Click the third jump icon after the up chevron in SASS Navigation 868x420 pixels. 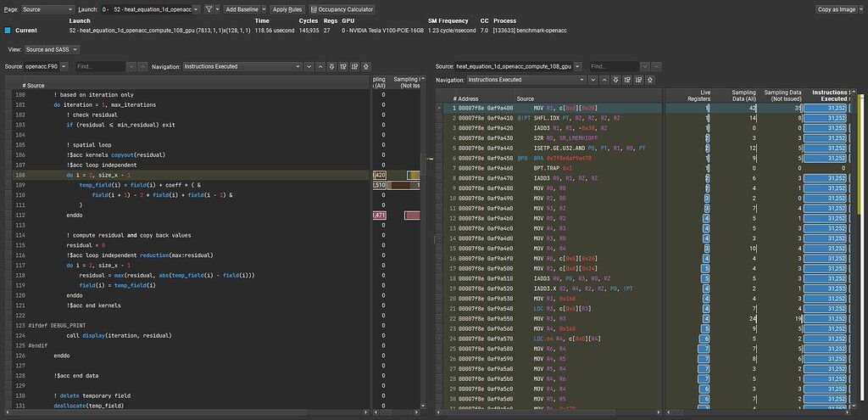639,81
